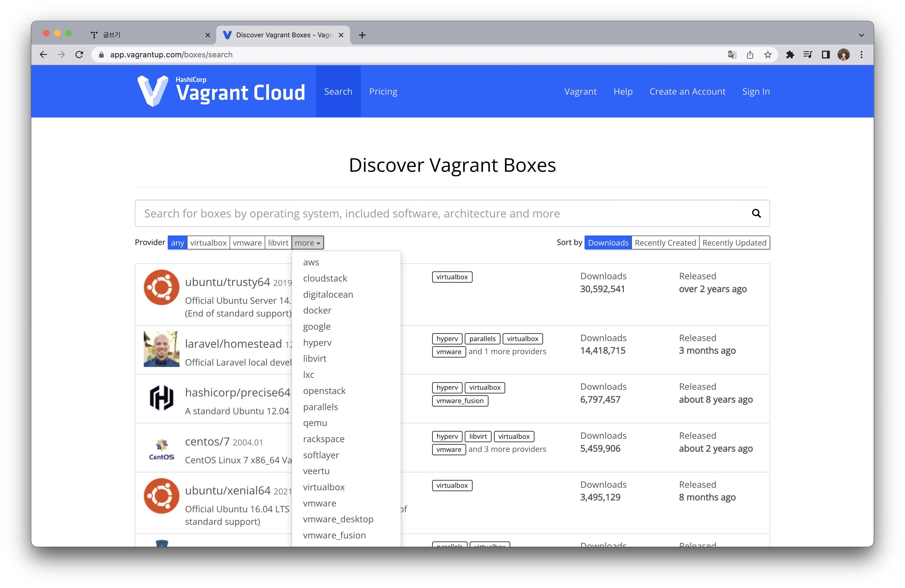This screenshot has width=905, height=588.
Task: Click the CentOS logo thumbnail
Action: tap(161, 450)
